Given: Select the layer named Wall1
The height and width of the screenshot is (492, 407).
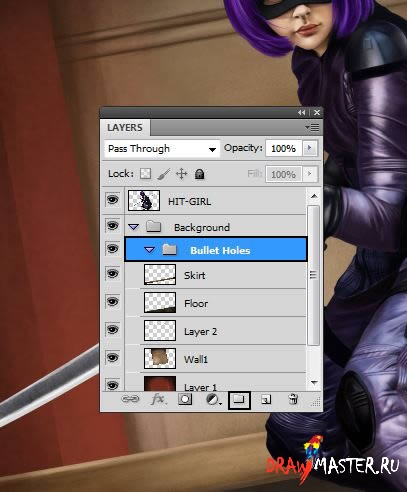Looking at the screenshot, I should [196, 359].
